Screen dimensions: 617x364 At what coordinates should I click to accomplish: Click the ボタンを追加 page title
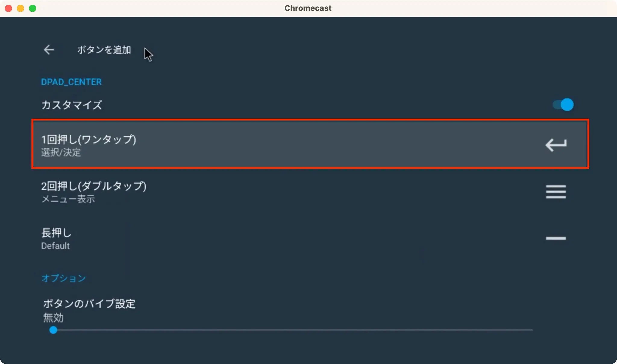[x=104, y=50]
